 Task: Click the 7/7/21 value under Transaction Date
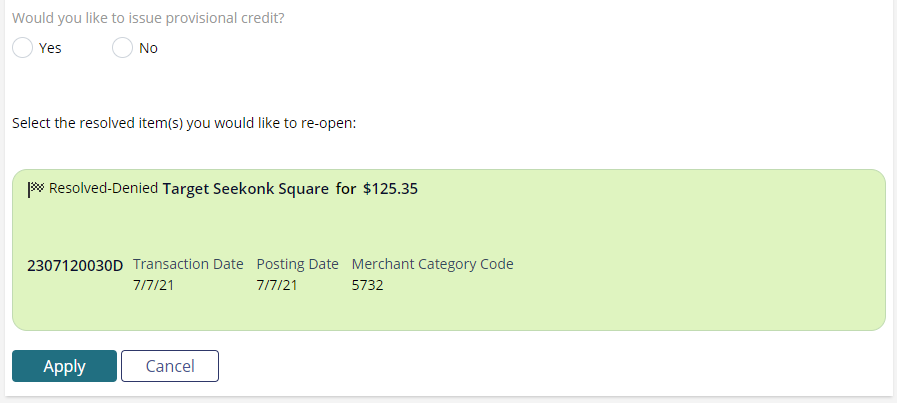[x=153, y=285]
